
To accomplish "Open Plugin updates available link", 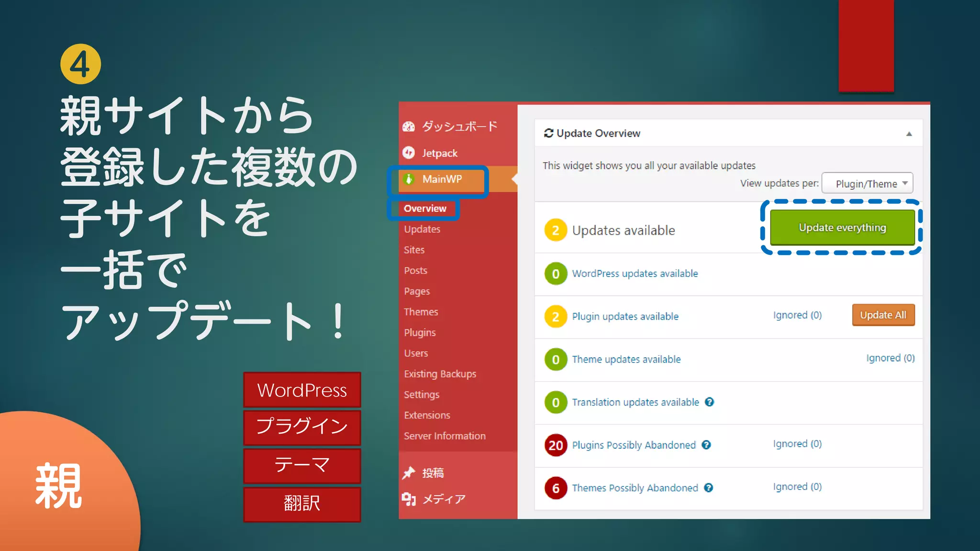I will pos(625,317).
